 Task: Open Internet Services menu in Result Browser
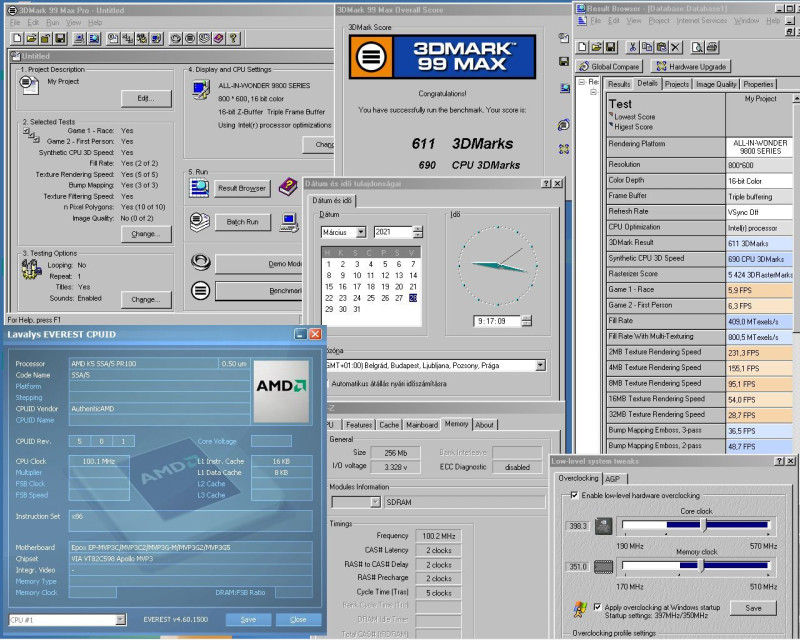[702, 20]
